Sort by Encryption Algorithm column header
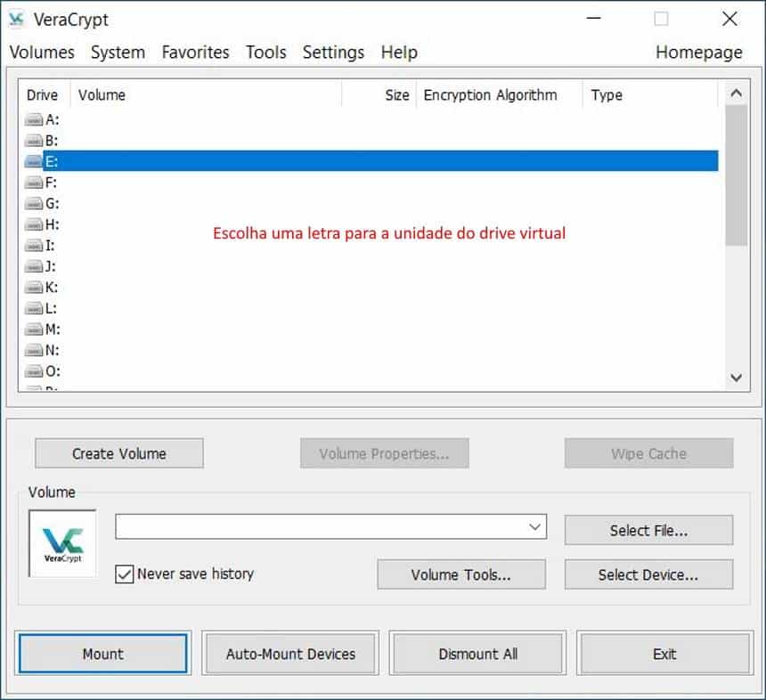The width and height of the screenshot is (766, 700). click(499, 94)
